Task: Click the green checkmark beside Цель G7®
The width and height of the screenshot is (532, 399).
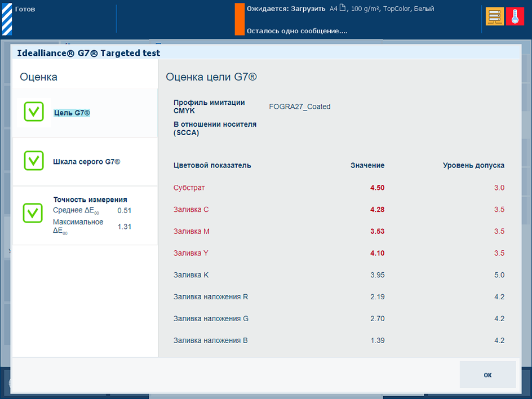Action: (34, 112)
